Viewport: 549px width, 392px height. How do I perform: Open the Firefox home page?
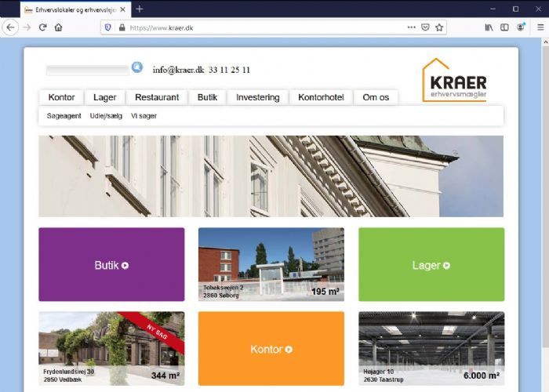pos(59,27)
